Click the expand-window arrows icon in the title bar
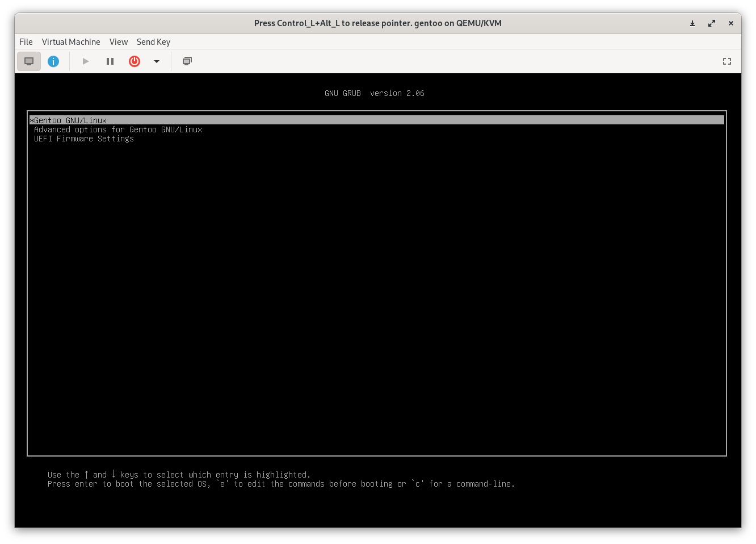Viewport: 756px width, 544px height. (712, 23)
